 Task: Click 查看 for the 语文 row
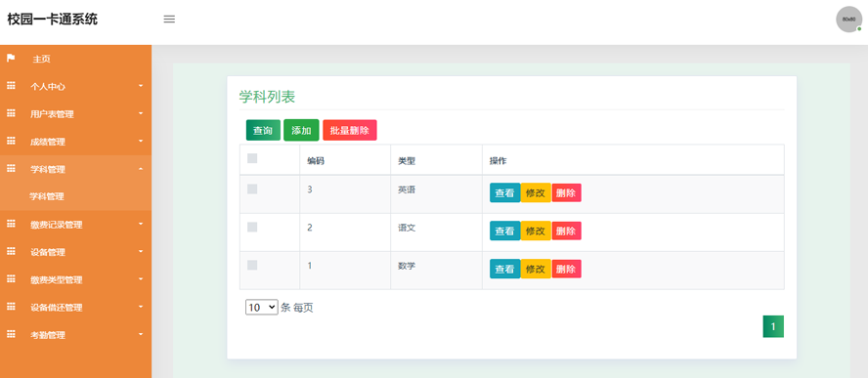click(x=504, y=231)
